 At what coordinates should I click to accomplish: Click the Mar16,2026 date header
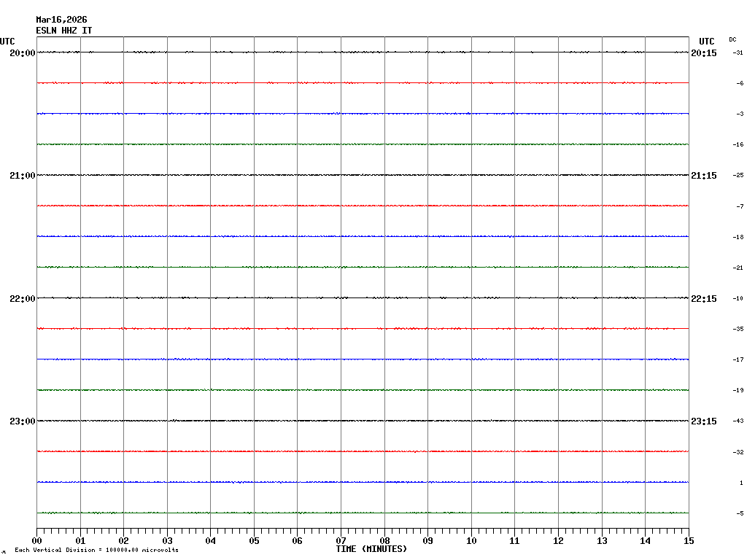pos(61,20)
